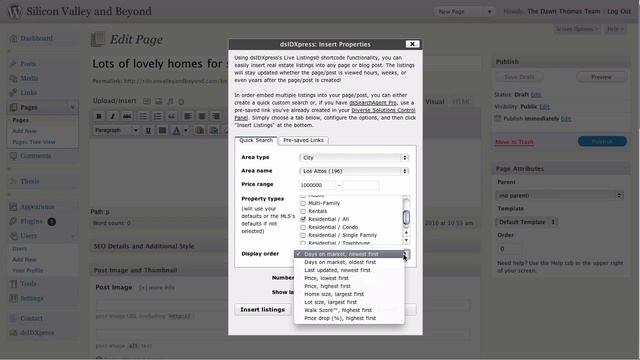Select Price drop (%), highest first
The height and width of the screenshot is (360, 640).
(349, 318)
